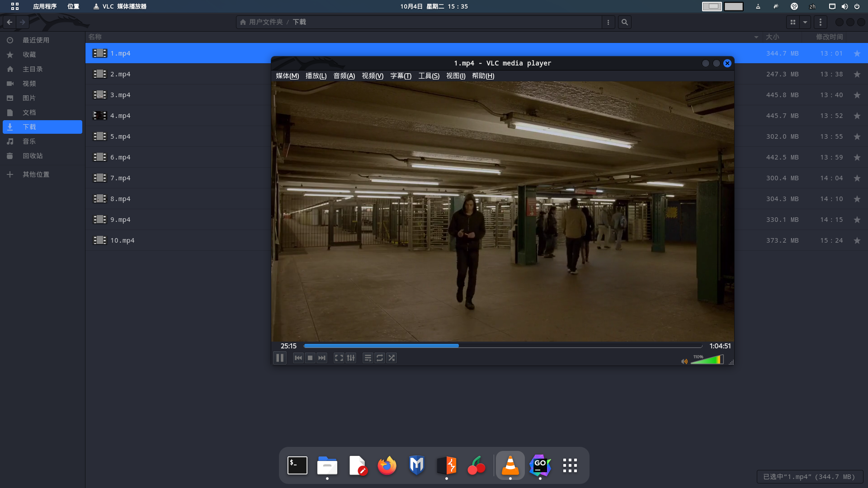The height and width of the screenshot is (488, 868).
Task: Open VLC extended settings panel
Action: [351, 358]
